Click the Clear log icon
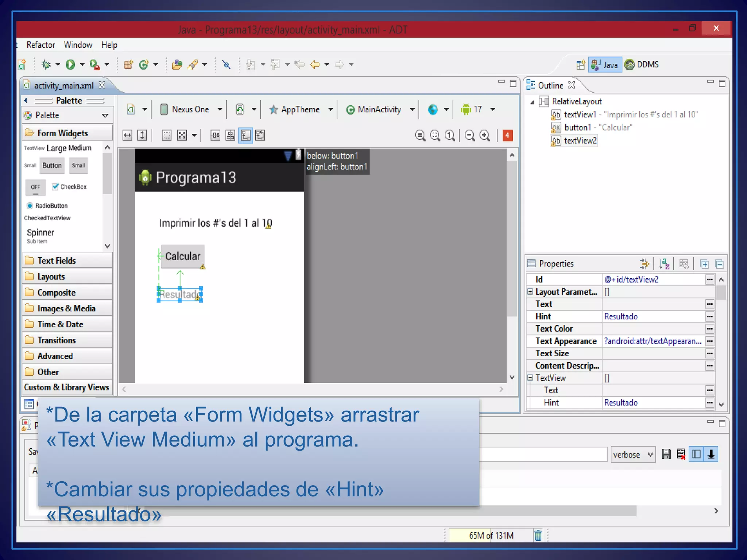 681,454
